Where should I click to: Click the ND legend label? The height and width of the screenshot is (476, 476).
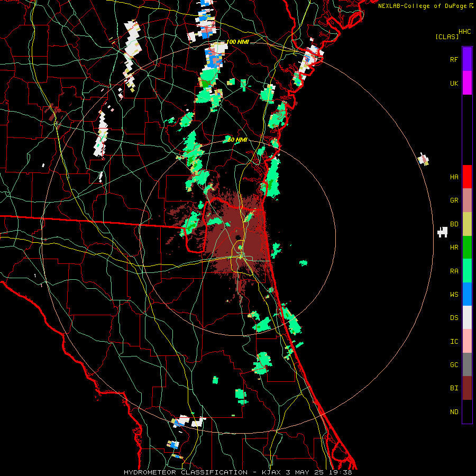click(x=454, y=412)
